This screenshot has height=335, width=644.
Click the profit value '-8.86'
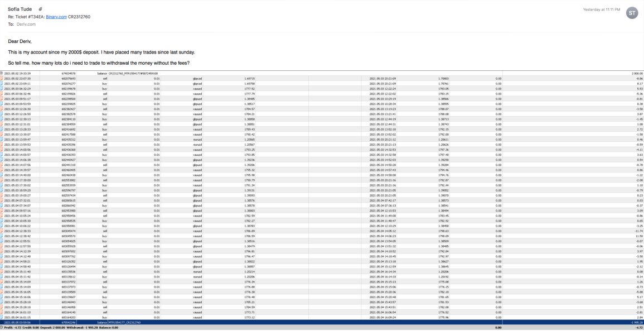tap(640, 79)
